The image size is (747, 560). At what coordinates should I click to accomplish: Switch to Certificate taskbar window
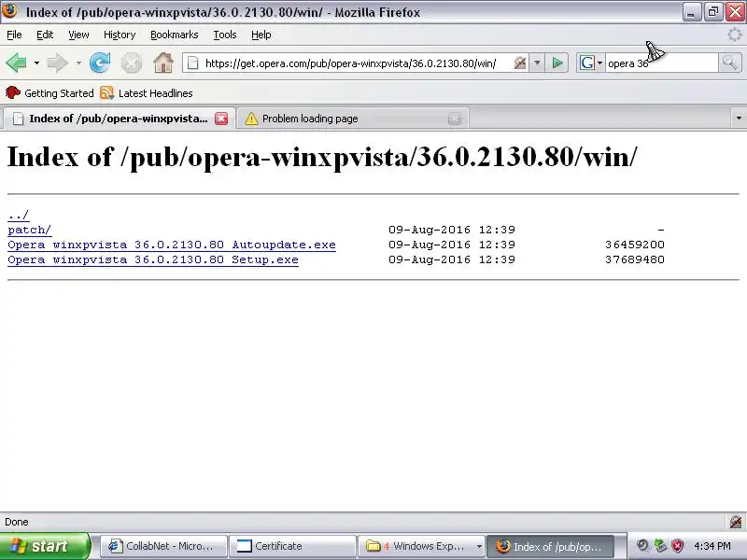(292, 546)
